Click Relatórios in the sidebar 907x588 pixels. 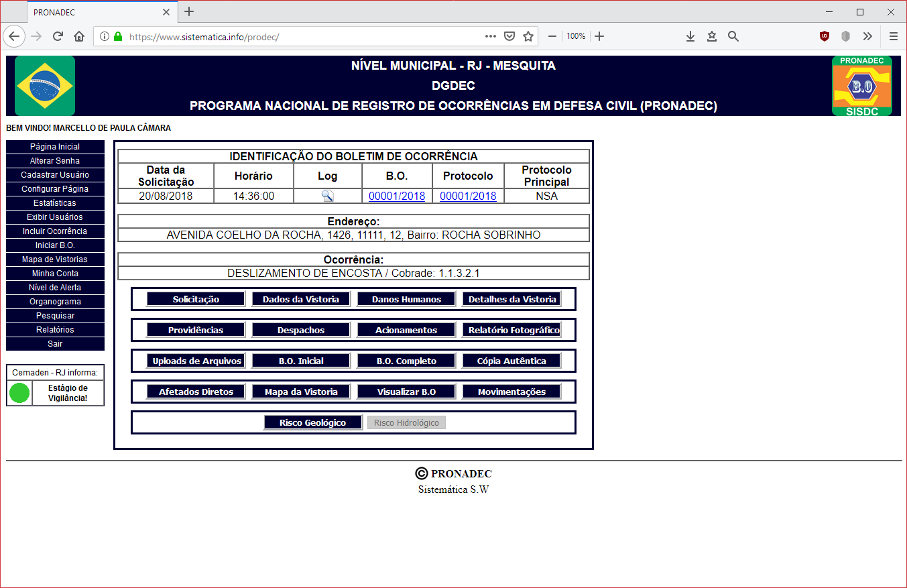[55, 330]
